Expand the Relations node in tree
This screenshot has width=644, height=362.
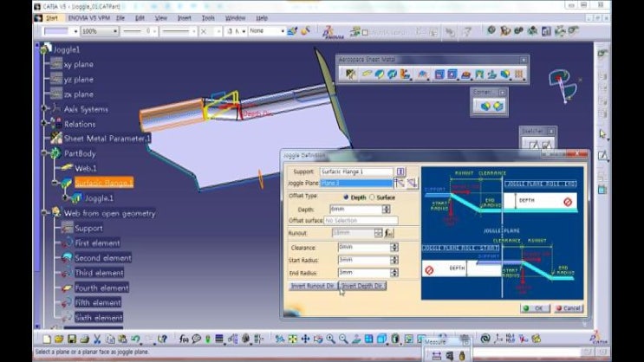pyautogui.click(x=45, y=124)
